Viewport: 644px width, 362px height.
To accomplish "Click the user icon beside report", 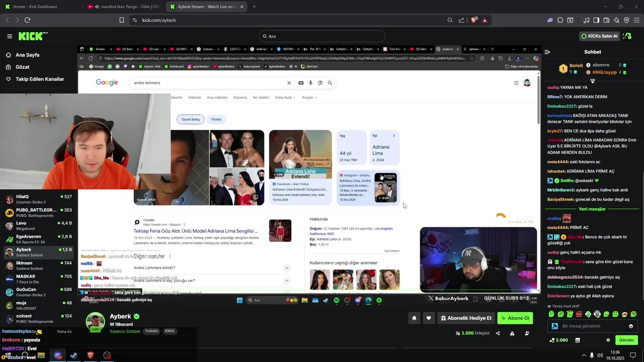I will pos(527,333).
